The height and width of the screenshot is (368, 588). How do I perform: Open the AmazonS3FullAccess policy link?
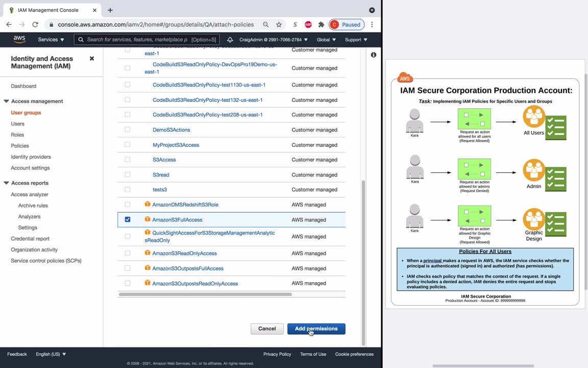click(x=177, y=220)
